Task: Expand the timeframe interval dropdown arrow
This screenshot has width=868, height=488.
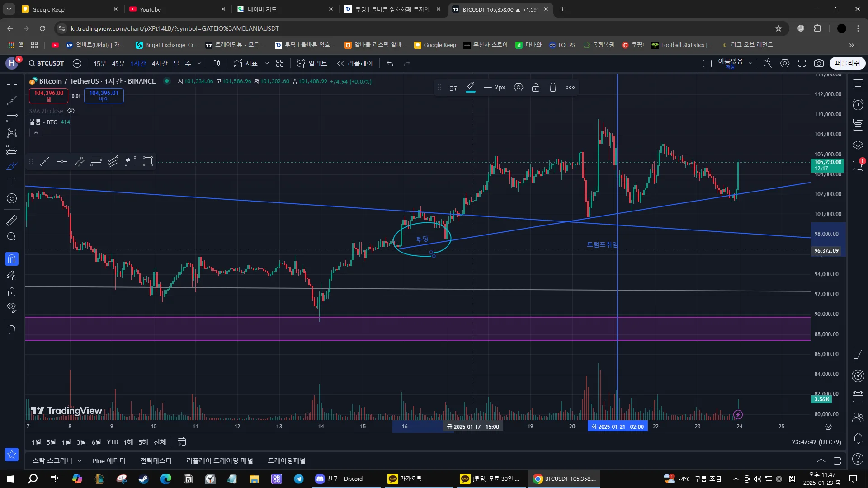Action: point(199,63)
